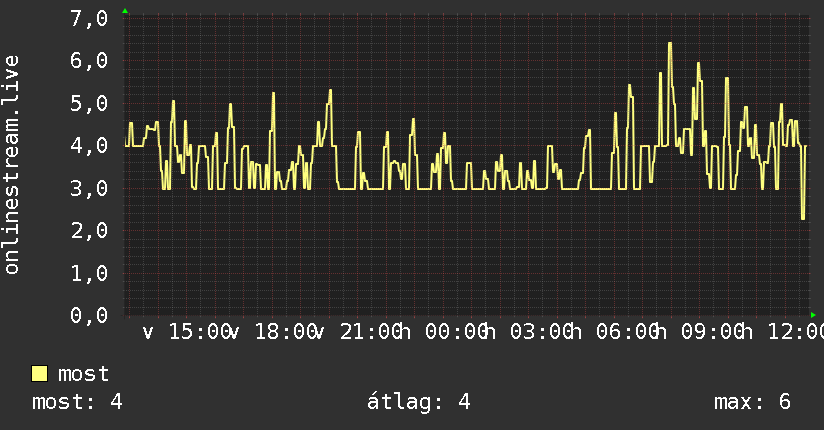Click the 'most' legend label
This screenshot has width=824, height=430.
83,374
